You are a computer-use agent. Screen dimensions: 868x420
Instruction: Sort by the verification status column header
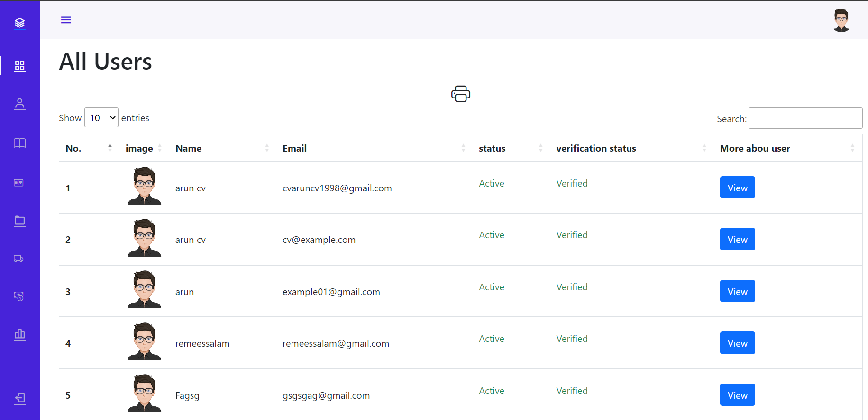tap(632, 148)
